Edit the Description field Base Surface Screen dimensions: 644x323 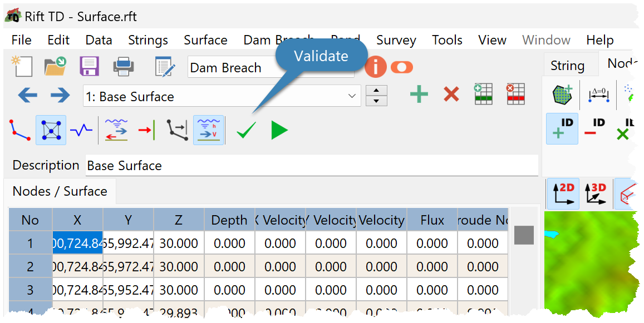click(x=312, y=166)
